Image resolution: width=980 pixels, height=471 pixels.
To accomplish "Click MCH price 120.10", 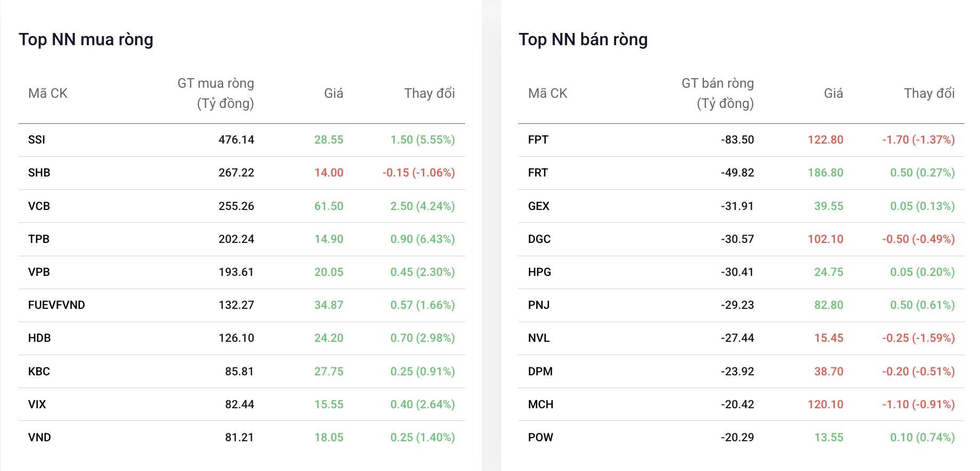I will pos(825,405).
